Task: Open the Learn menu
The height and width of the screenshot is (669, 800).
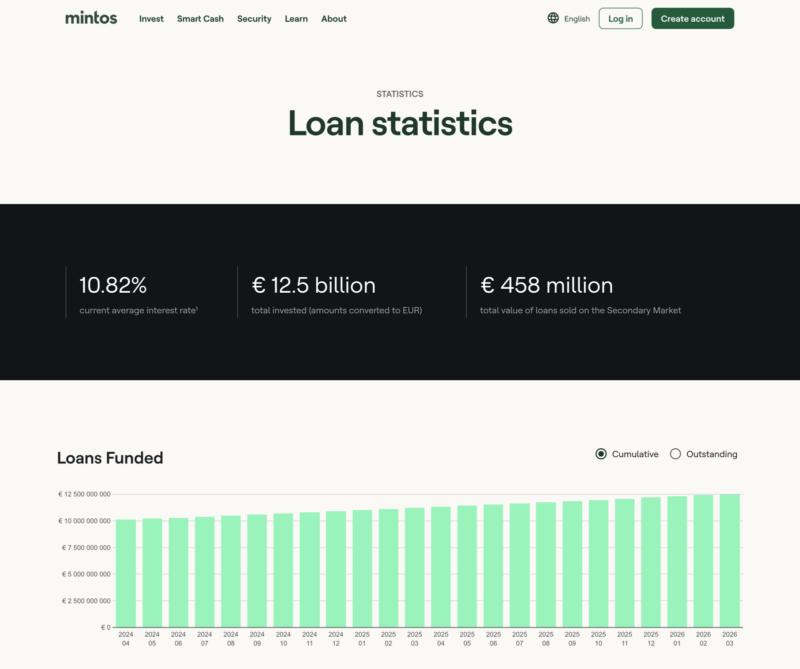Action: [296, 18]
